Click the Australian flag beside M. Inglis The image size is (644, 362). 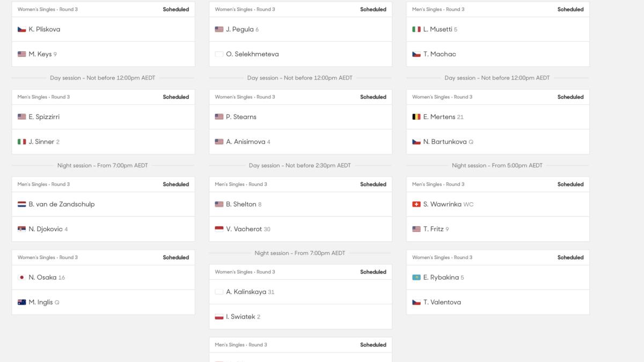[x=22, y=302]
